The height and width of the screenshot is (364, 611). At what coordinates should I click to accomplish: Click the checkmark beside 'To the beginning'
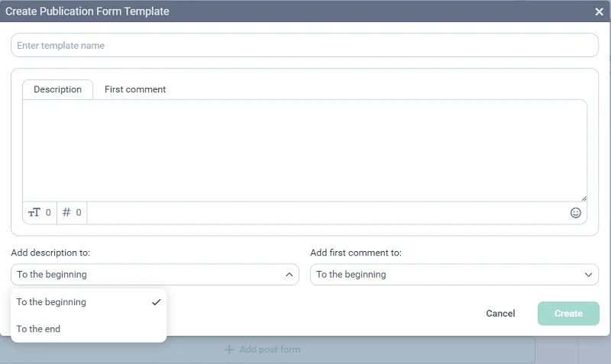(156, 302)
